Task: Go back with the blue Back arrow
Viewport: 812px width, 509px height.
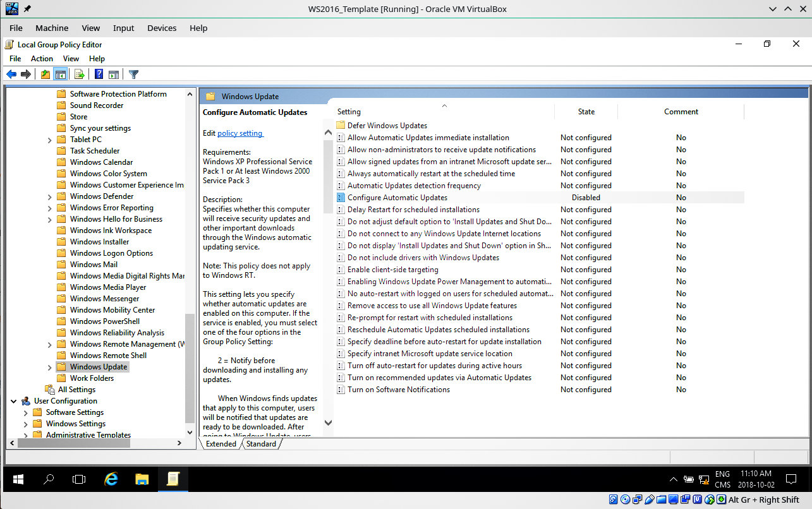Action: [11, 75]
